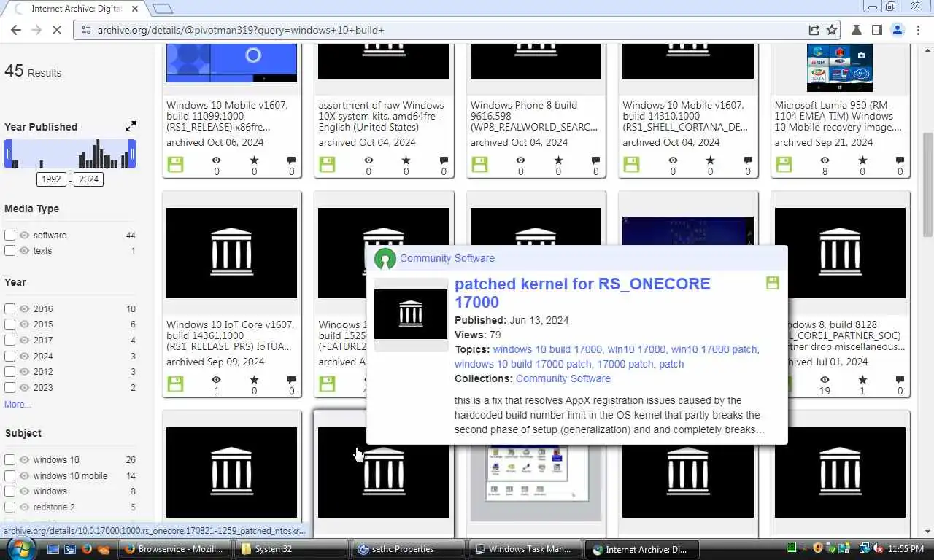
Task: Open patched kernel popup thumbnail image
Action: [x=411, y=314]
